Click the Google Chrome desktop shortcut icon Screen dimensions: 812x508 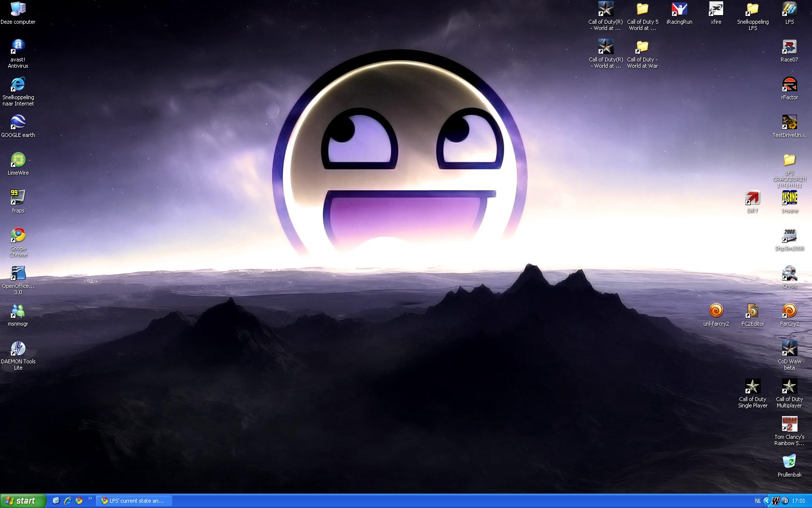click(18, 242)
